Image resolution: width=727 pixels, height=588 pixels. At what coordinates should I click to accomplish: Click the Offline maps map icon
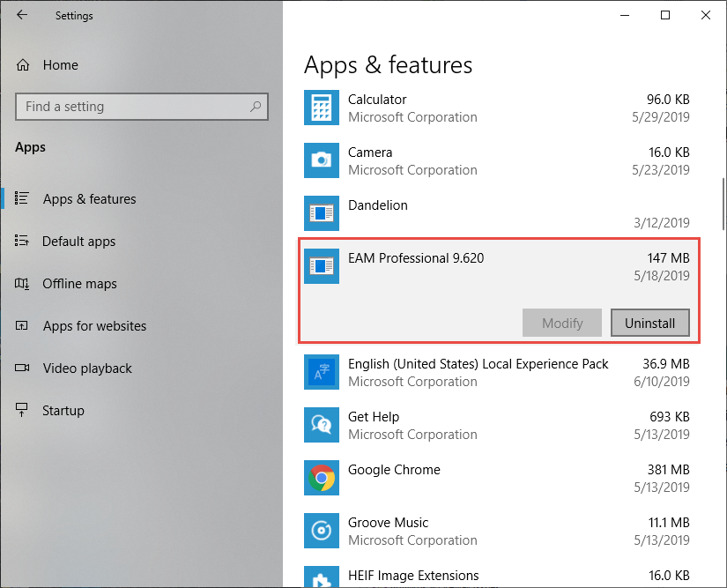click(22, 283)
